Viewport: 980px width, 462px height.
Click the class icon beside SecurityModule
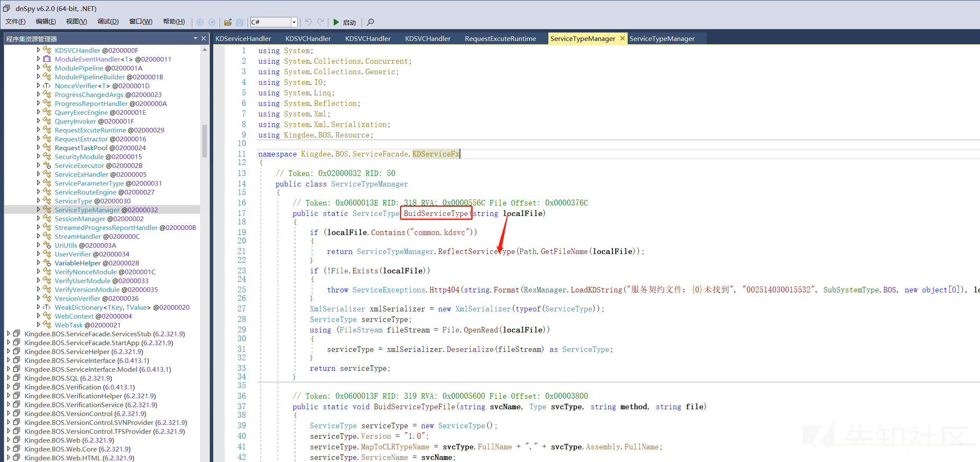(47, 157)
